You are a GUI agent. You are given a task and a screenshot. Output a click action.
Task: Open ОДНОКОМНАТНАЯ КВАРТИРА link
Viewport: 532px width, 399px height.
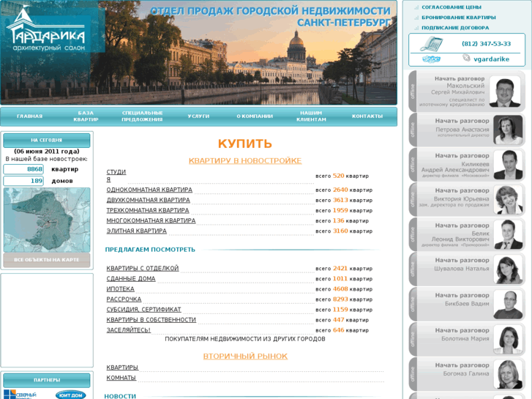point(149,190)
